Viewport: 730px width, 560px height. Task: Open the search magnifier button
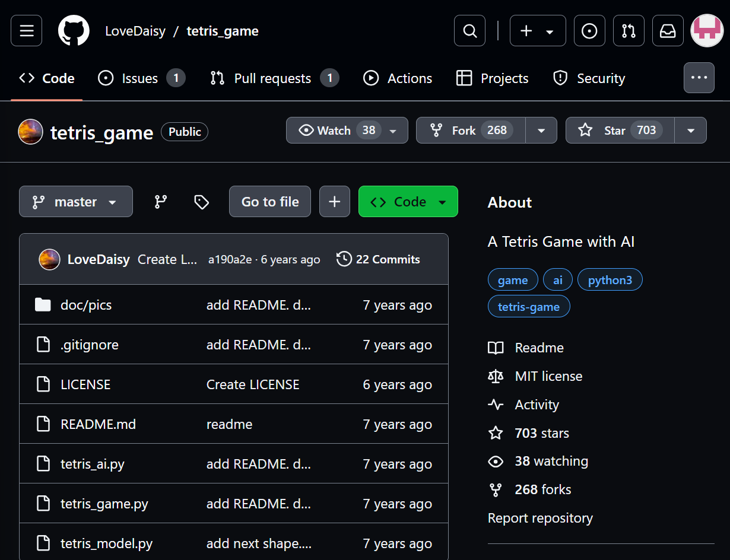click(470, 31)
